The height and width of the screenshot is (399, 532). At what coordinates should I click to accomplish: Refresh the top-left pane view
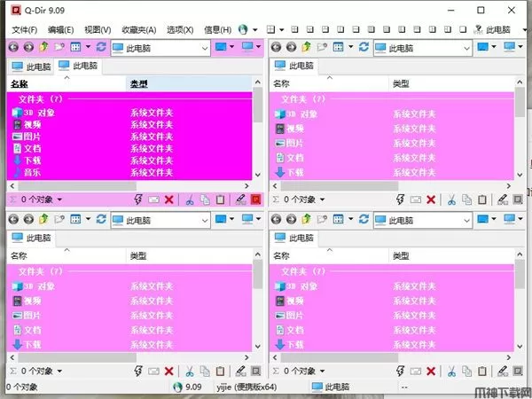101,47
